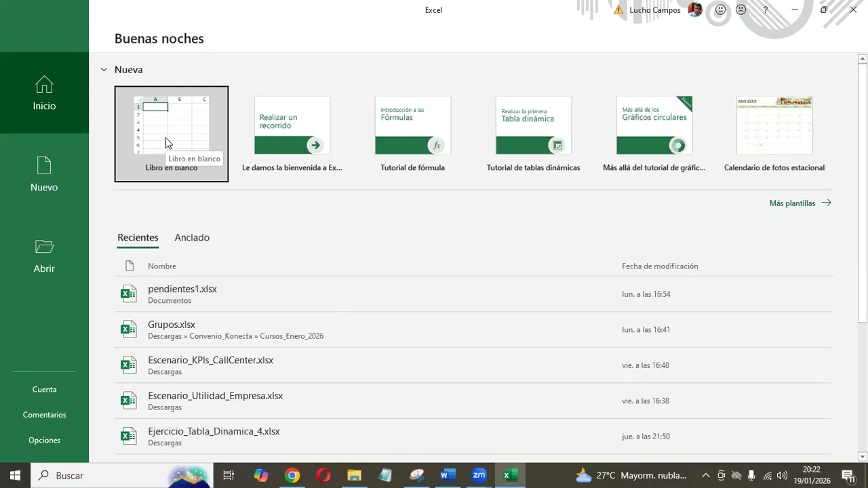This screenshot has width=868, height=488.
Task: Sort files by Nombre column header
Action: tap(162, 266)
